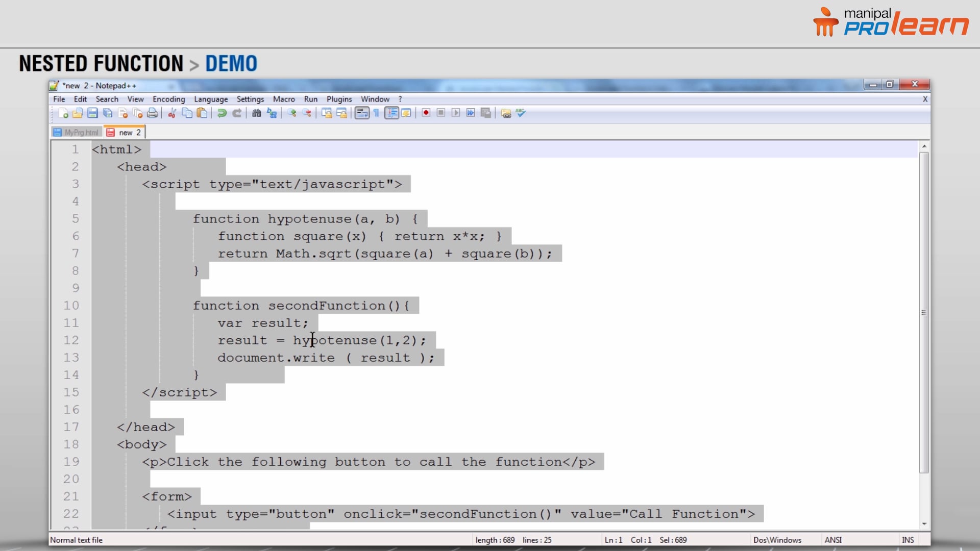Open the Macro menu
The width and height of the screenshot is (980, 551).
click(284, 99)
